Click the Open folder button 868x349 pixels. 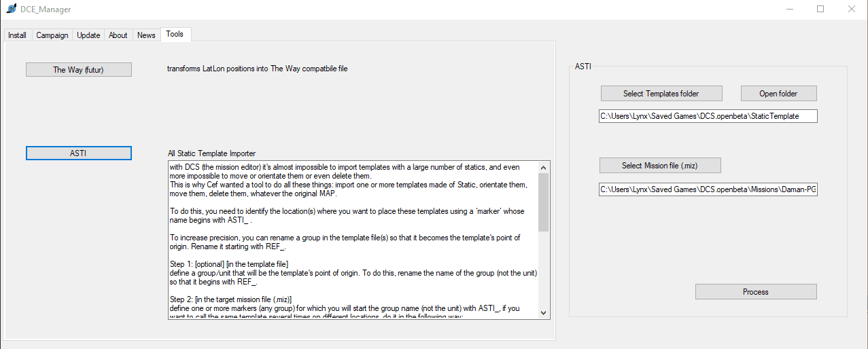(x=778, y=93)
